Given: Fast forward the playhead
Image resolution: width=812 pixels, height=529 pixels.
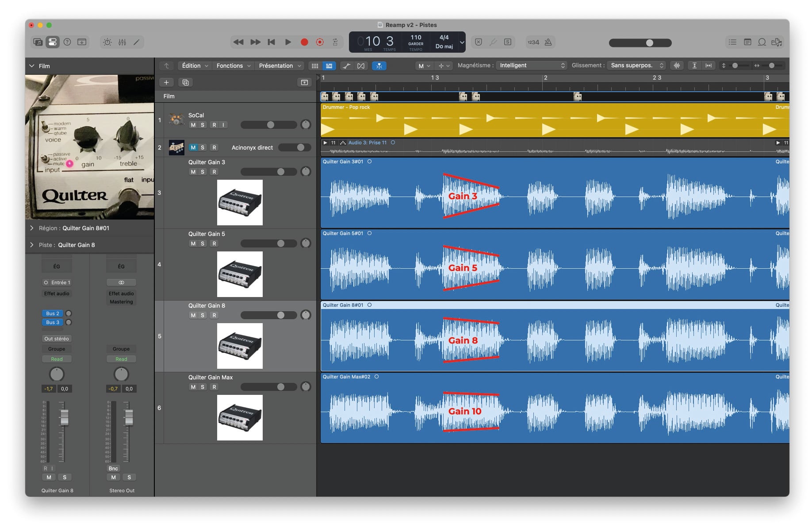Looking at the screenshot, I should tap(255, 42).
